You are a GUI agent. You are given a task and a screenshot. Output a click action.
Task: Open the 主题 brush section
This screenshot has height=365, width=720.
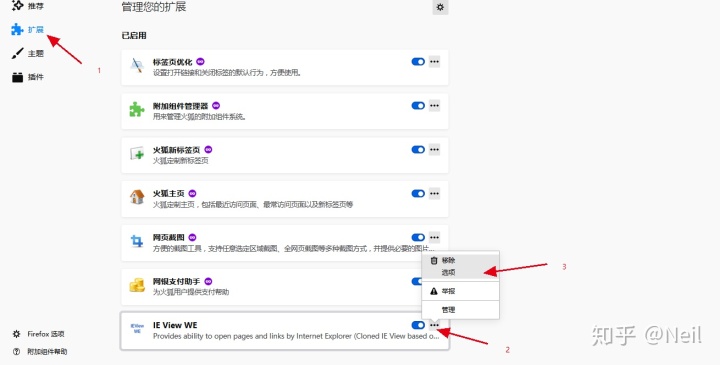tap(28, 54)
